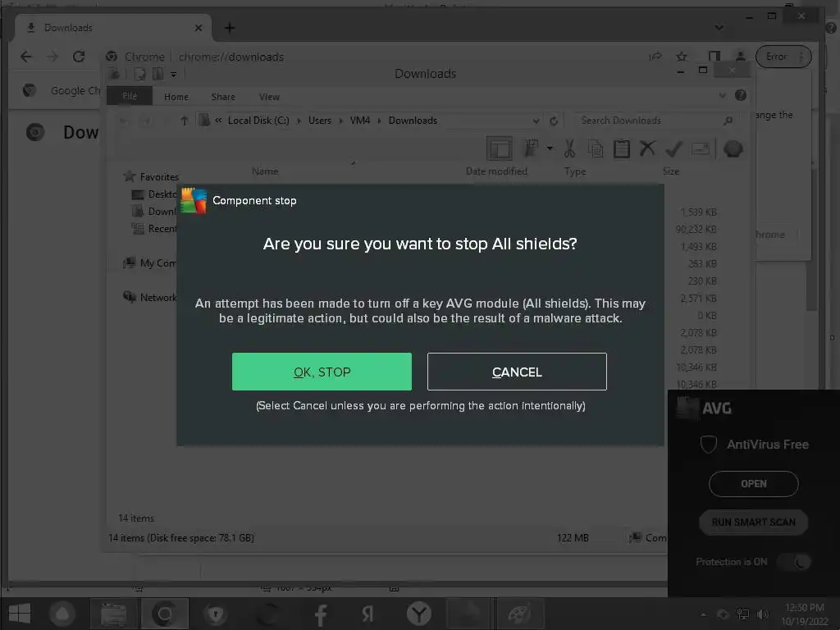Click the volume speaker tray icon
Viewport: 840px width, 630px height.
pyautogui.click(x=762, y=614)
